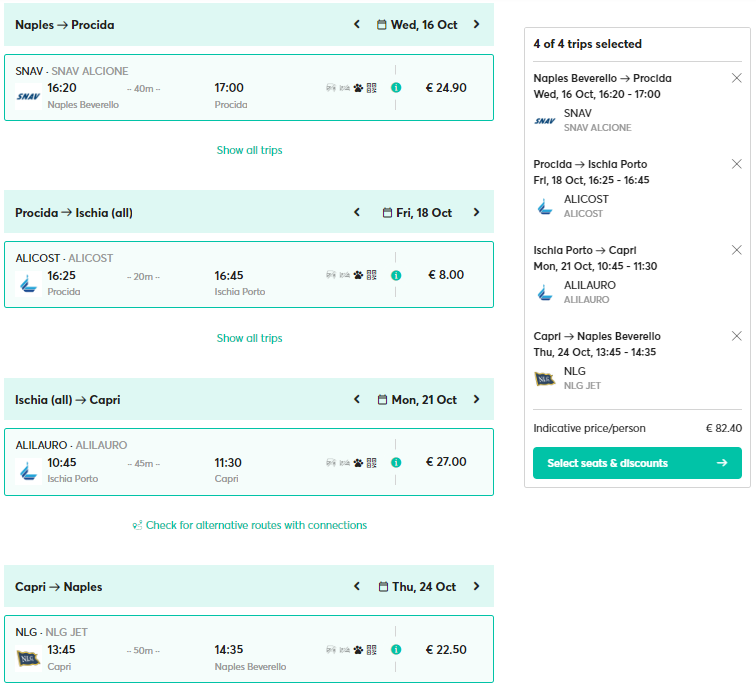Click the '4 of 4 trips selected' heading
Viewport: 756px width, 687px height.
pyautogui.click(x=587, y=44)
